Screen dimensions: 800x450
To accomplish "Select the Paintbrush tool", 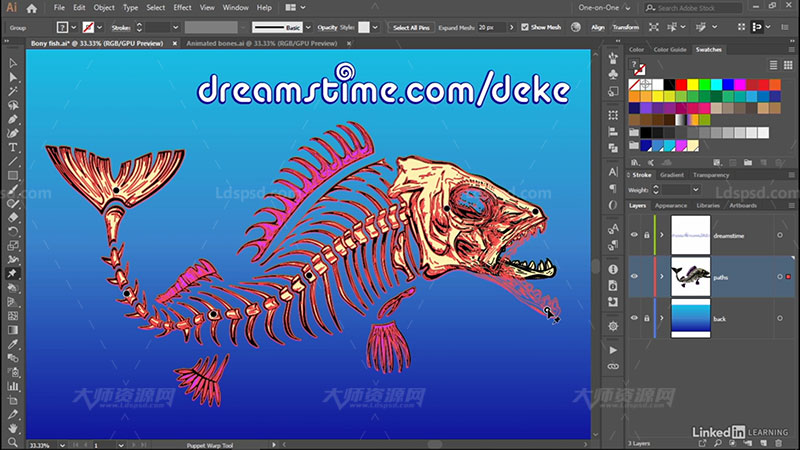I will click(x=13, y=189).
